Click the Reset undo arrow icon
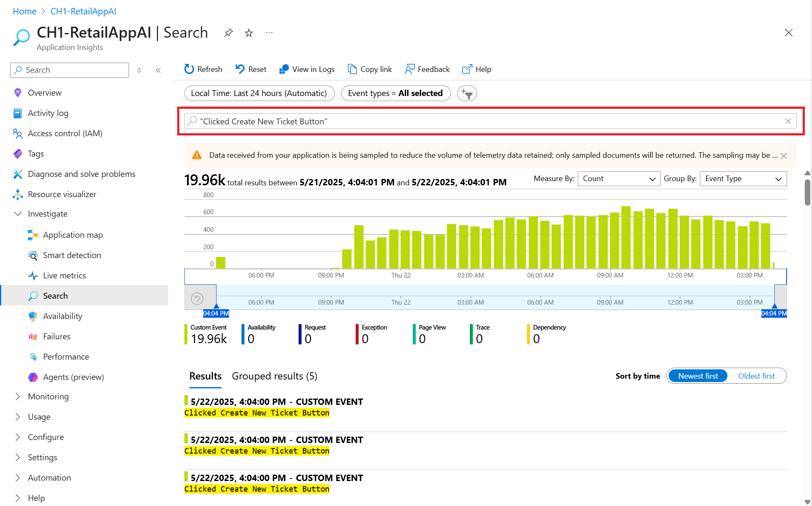This screenshot has width=812, height=506. (240, 69)
